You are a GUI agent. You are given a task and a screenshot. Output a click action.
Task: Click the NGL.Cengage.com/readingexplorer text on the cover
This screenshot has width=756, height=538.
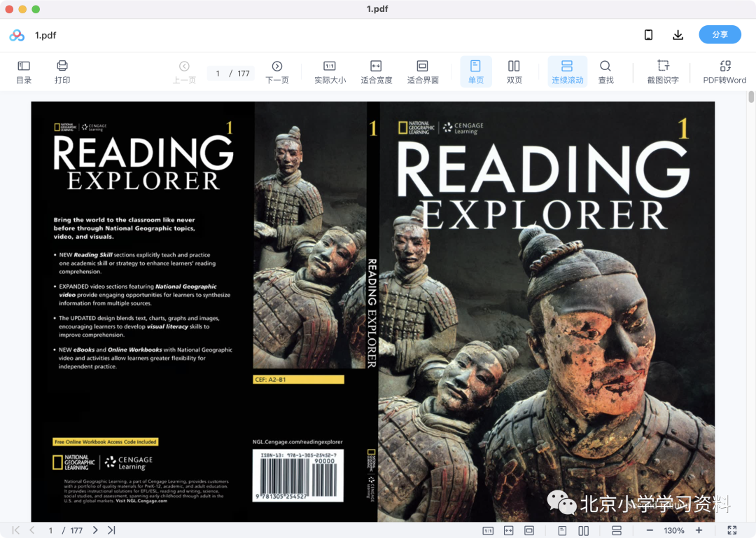click(x=297, y=441)
